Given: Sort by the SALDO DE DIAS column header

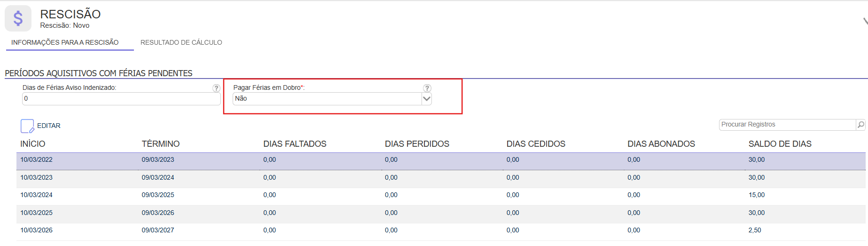Looking at the screenshot, I should [780, 144].
